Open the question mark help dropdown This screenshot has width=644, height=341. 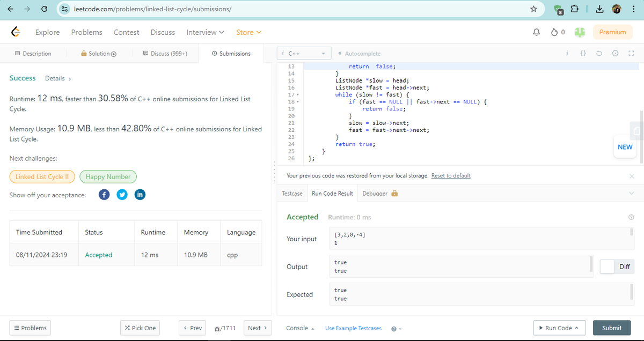tap(397, 328)
